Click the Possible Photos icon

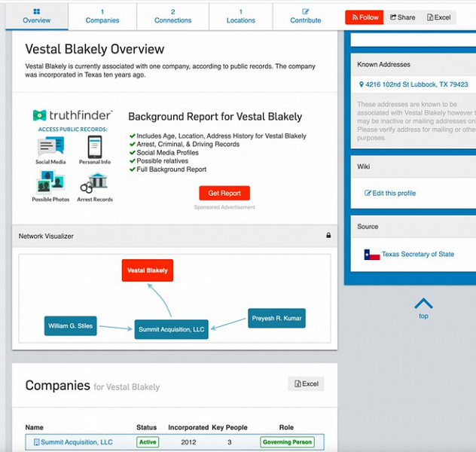pyautogui.click(x=50, y=182)
